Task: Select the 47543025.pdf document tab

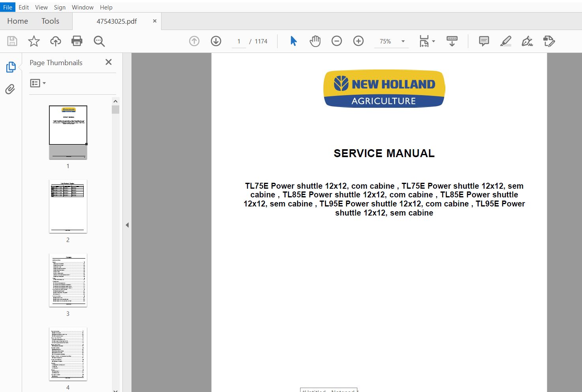Action: coord(116,21)
